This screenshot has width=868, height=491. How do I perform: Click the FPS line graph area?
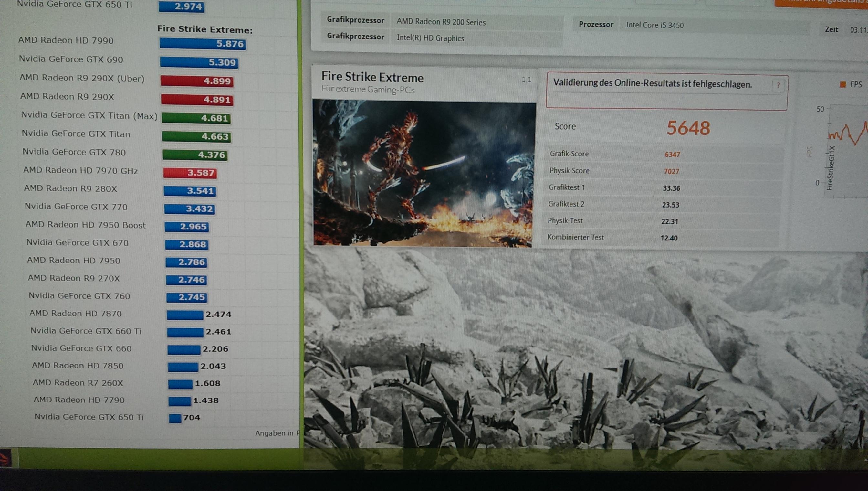pos(847,152)
